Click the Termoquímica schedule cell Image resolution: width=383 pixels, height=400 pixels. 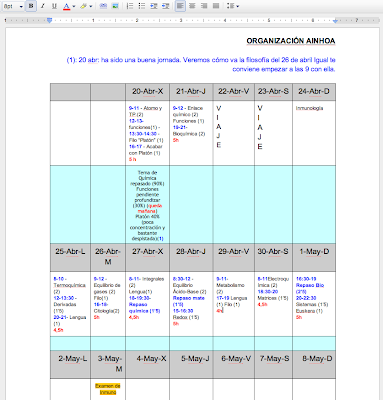pyautogui.click(x=70, y=304)
